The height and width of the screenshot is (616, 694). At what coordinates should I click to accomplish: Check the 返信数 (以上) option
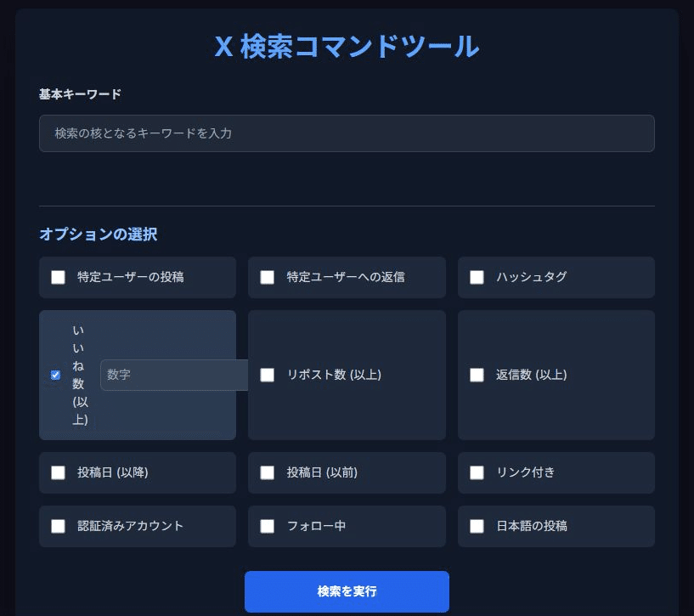coord(477,375)
